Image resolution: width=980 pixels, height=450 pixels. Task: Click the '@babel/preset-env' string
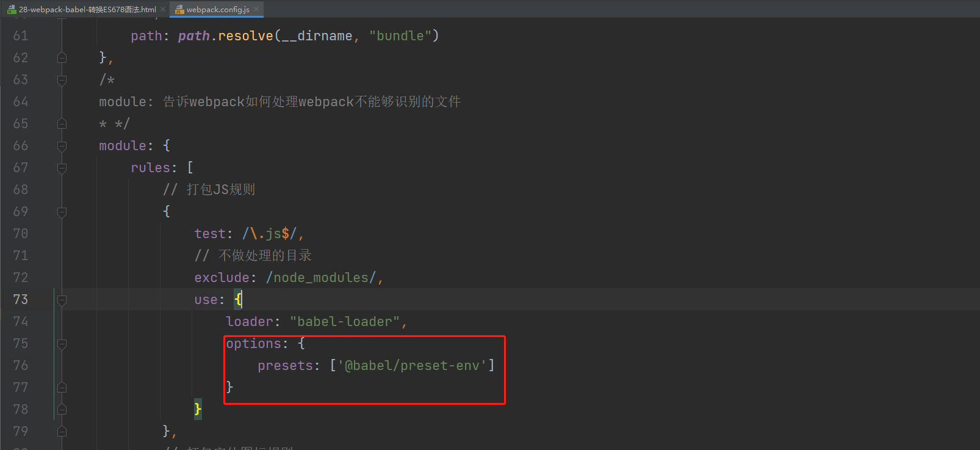413,366
